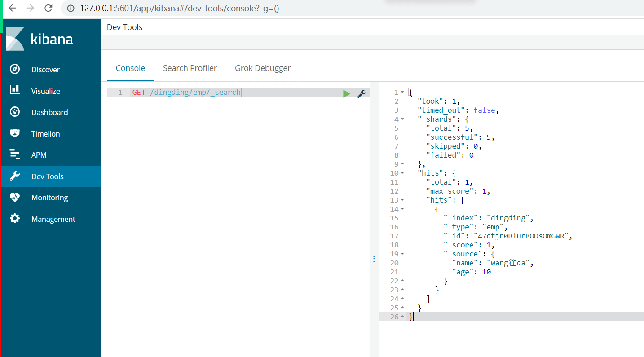
Task: Click the "_score": 1 line
Action: point(469,245)
